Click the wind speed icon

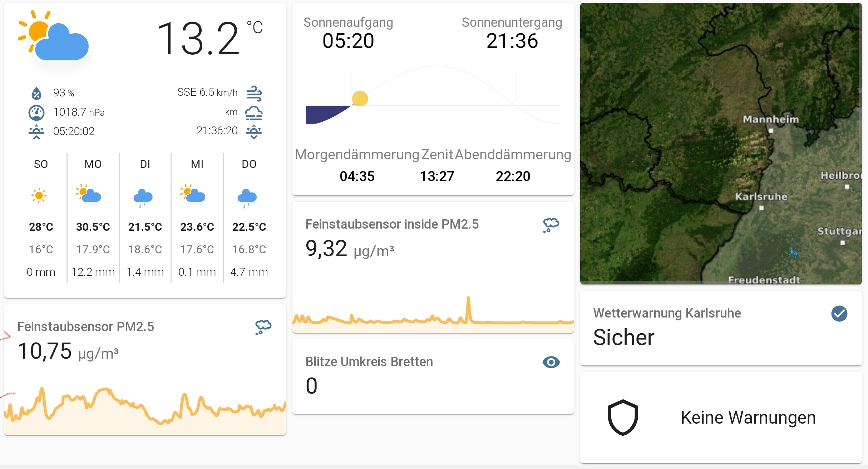[x=254, y=93]
